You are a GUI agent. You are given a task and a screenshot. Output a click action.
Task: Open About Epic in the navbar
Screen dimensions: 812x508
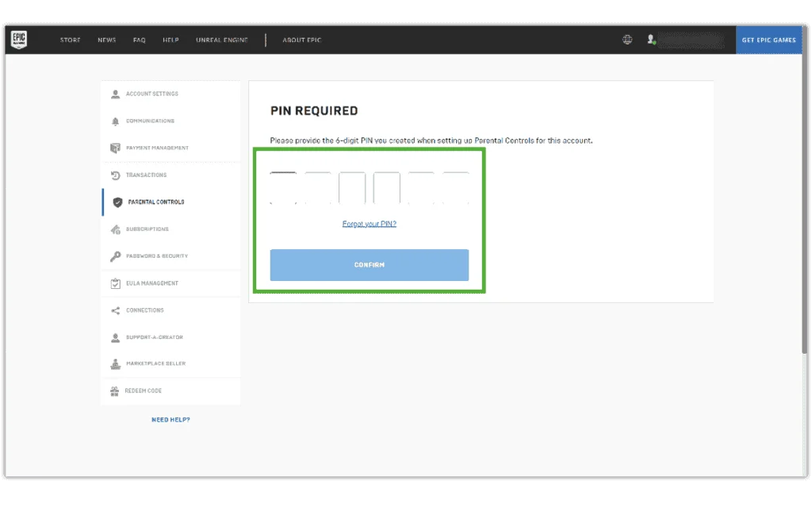point(302,40)
